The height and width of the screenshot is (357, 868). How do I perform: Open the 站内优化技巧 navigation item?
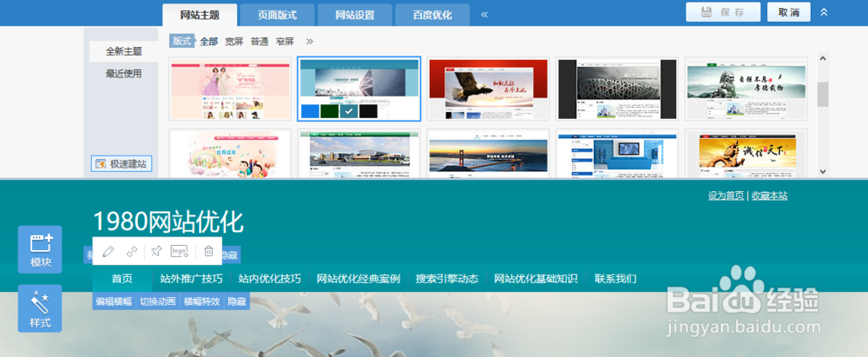coord(270,278)
